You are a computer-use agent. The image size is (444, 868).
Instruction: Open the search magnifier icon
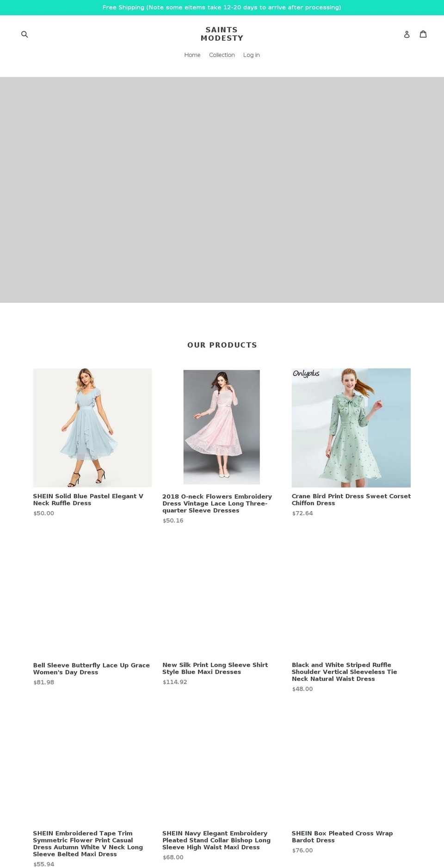click(25, 34)
